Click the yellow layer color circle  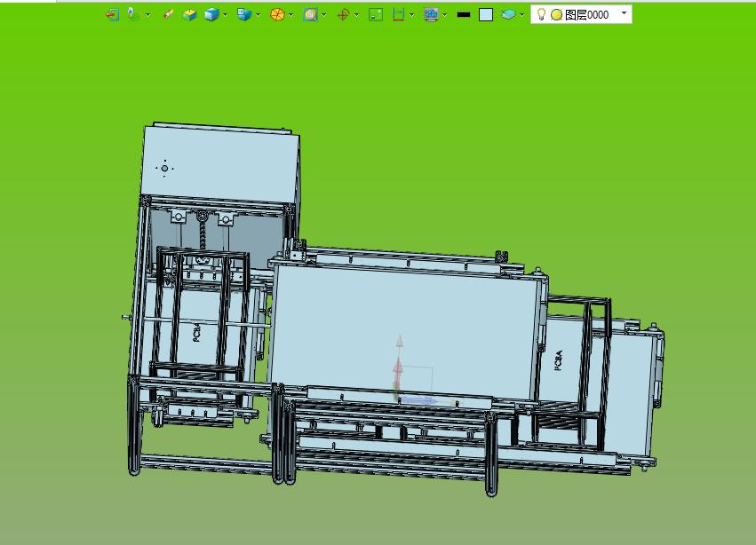(556, 15)
